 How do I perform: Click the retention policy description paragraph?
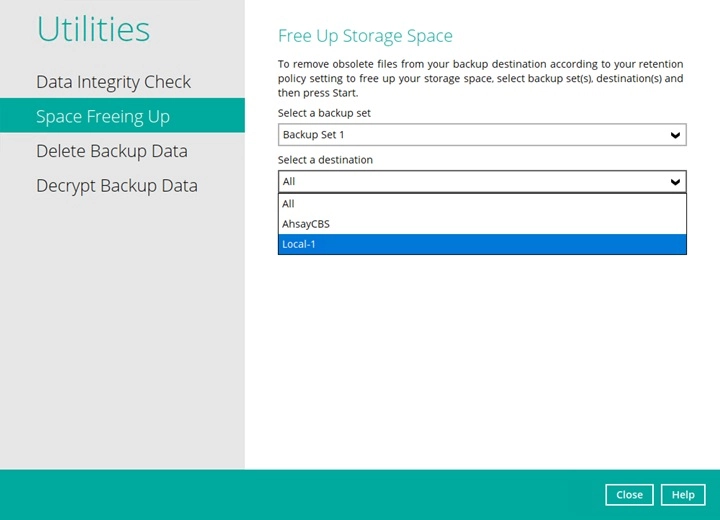click(x=480, y=78)
